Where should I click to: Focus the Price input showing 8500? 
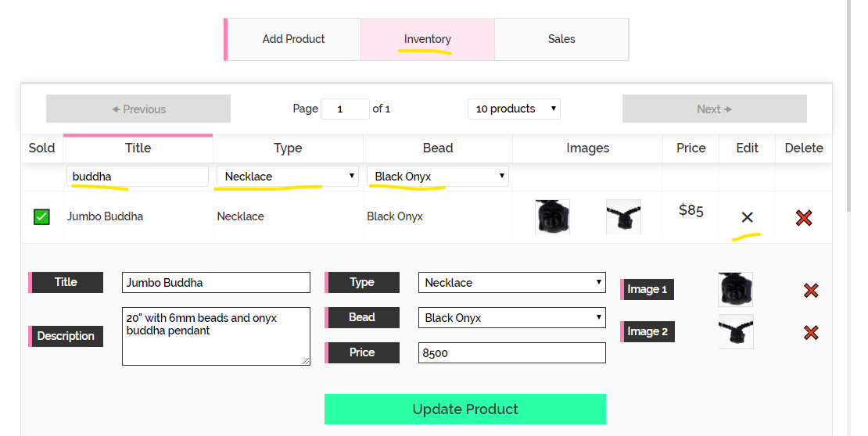point(511,353)
